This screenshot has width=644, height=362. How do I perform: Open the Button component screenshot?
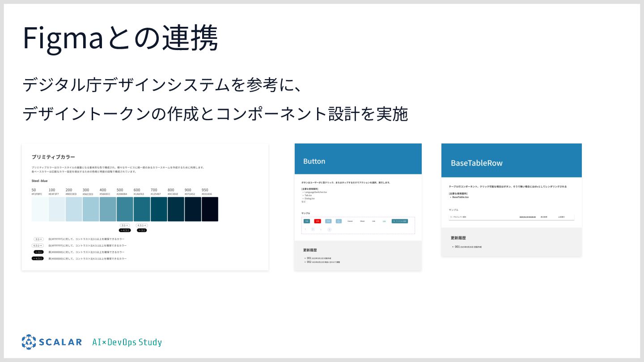click(358, 207)
